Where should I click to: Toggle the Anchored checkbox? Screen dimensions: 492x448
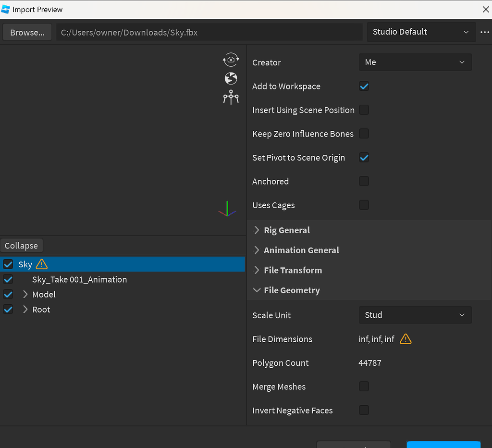[x=364, y=181]
